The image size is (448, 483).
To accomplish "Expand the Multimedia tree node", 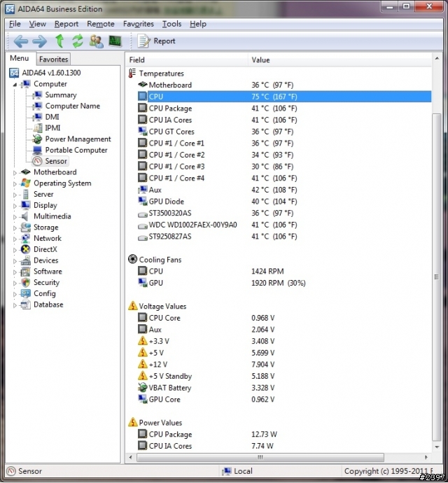I will coord(15,217).
